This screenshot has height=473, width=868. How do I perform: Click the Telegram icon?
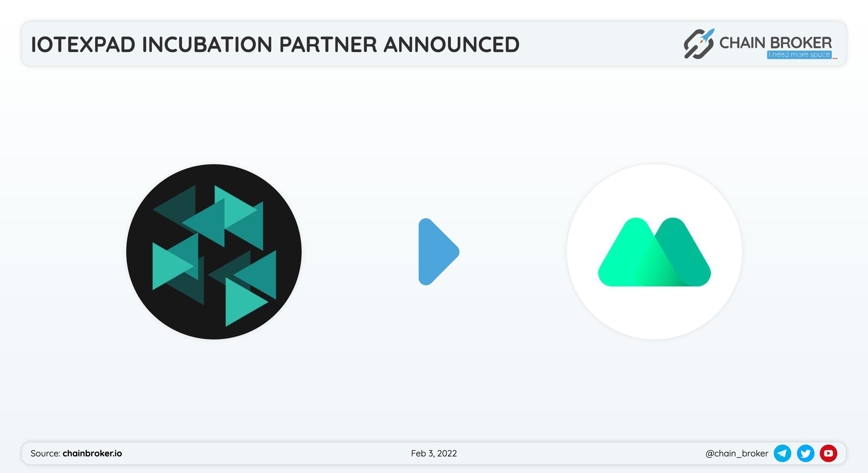[x=782, y=453]
